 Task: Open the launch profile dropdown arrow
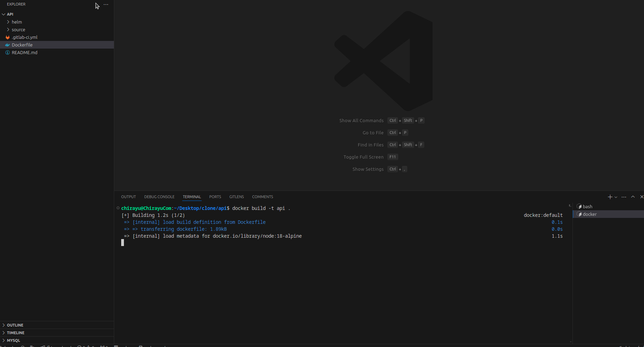(616, 197)
